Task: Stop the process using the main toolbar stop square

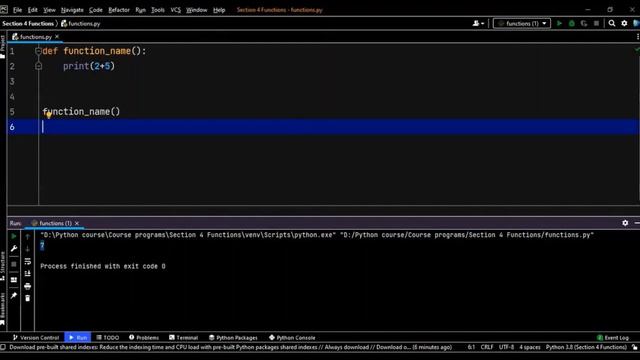Action: (596, 24)
